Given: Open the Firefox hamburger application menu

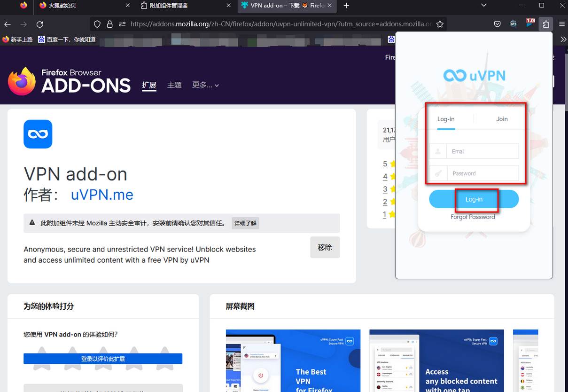Looking at the screenshot, I should [562, 24].
